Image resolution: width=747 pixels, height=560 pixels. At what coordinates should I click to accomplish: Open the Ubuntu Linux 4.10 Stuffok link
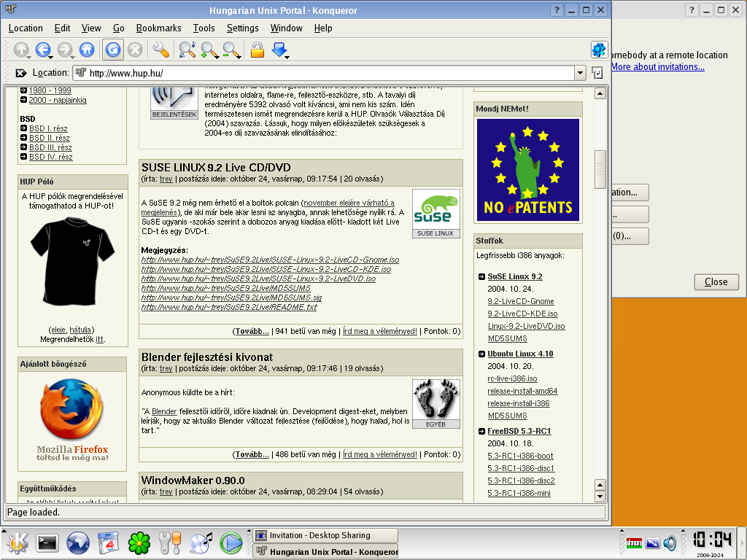tap(520, 354)
